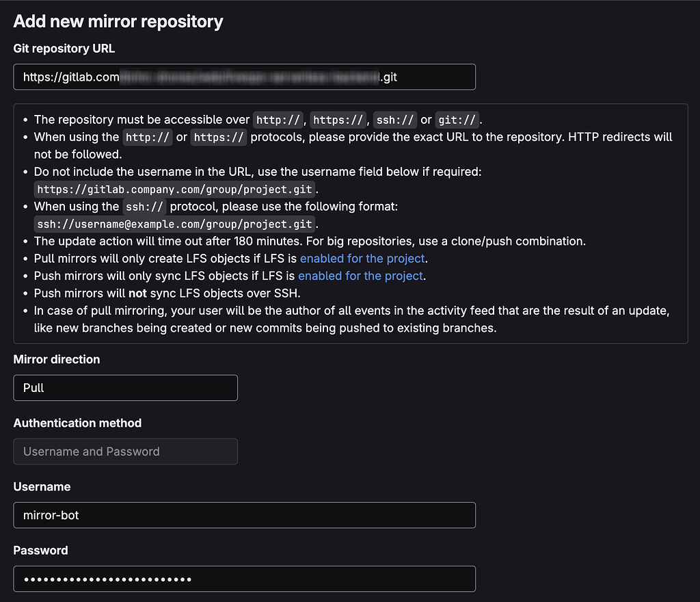700x602 pixels.
Task: Click the Password field label
Action: click(x=40, y=550)
